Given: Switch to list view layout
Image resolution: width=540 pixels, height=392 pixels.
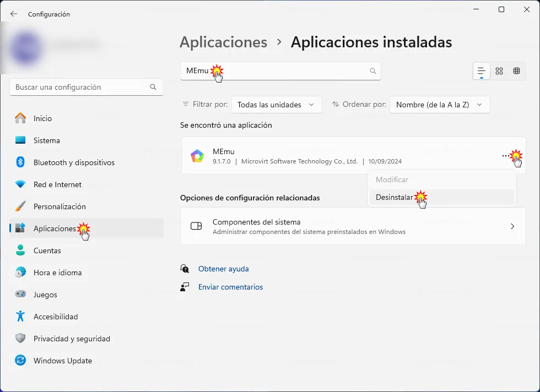Looking at the screenshot, I should click(482, 71).
